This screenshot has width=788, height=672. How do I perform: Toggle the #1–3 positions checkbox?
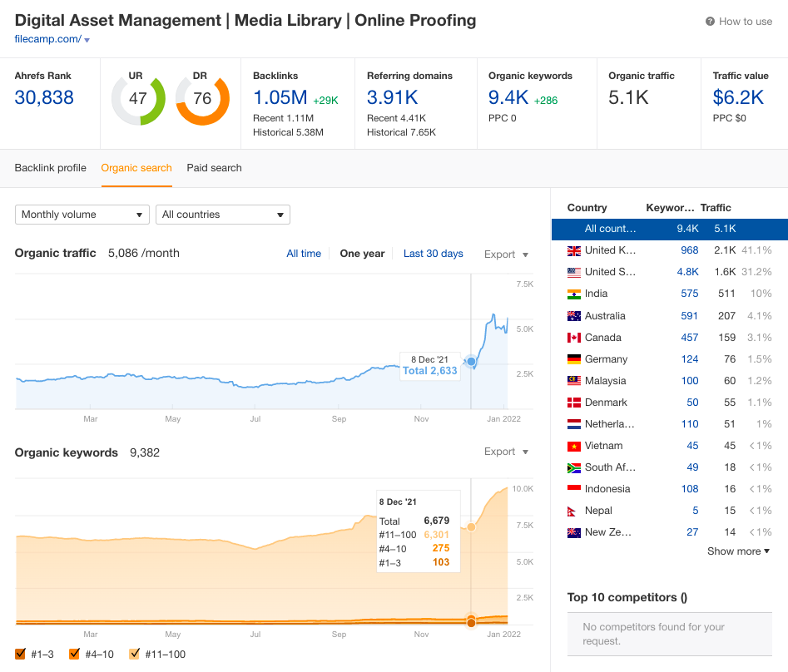(20, 654)
